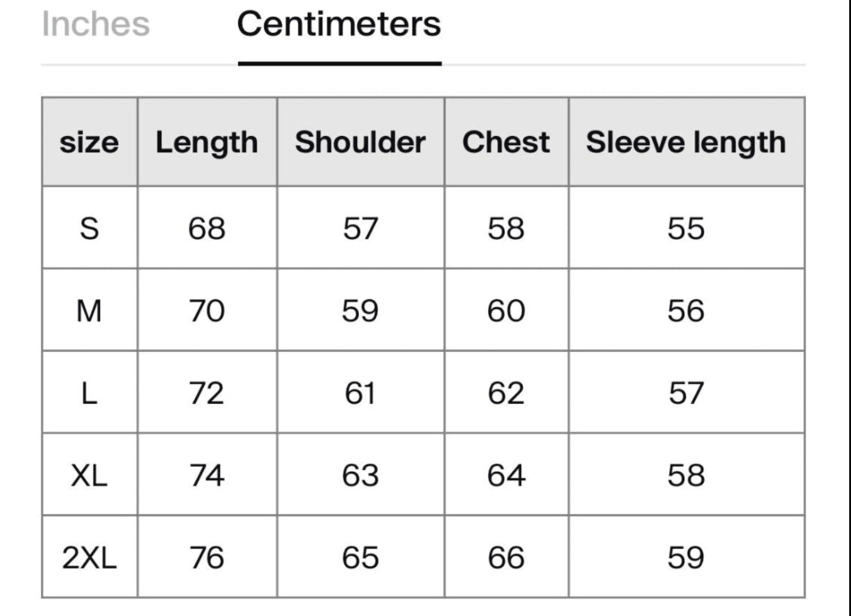Click Length value 76 for size 2XL
Image resolution: width=851 pixels, height=616 pixels.
point(206,557)
